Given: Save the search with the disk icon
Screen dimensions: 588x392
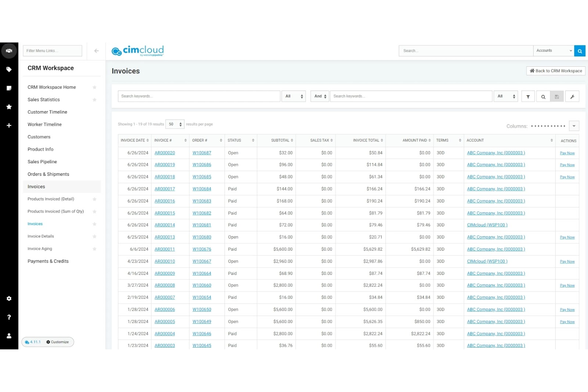Looking at the screenshot, I should pos(557,96).
